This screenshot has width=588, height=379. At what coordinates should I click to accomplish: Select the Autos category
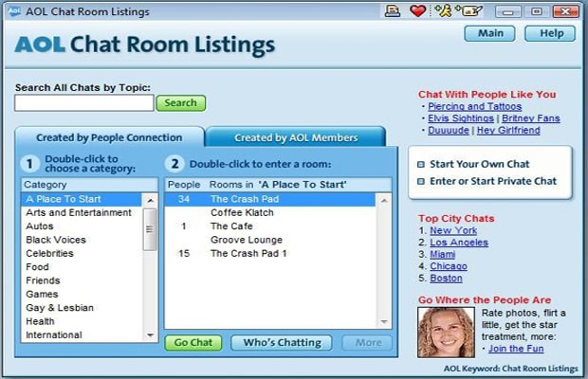point(82,226)
